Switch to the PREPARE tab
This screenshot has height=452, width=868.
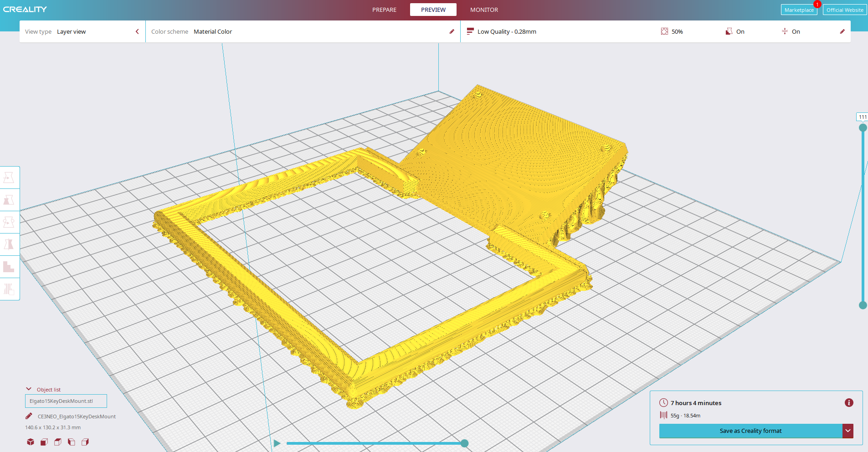pyautogui.click(x=384, y=10)
